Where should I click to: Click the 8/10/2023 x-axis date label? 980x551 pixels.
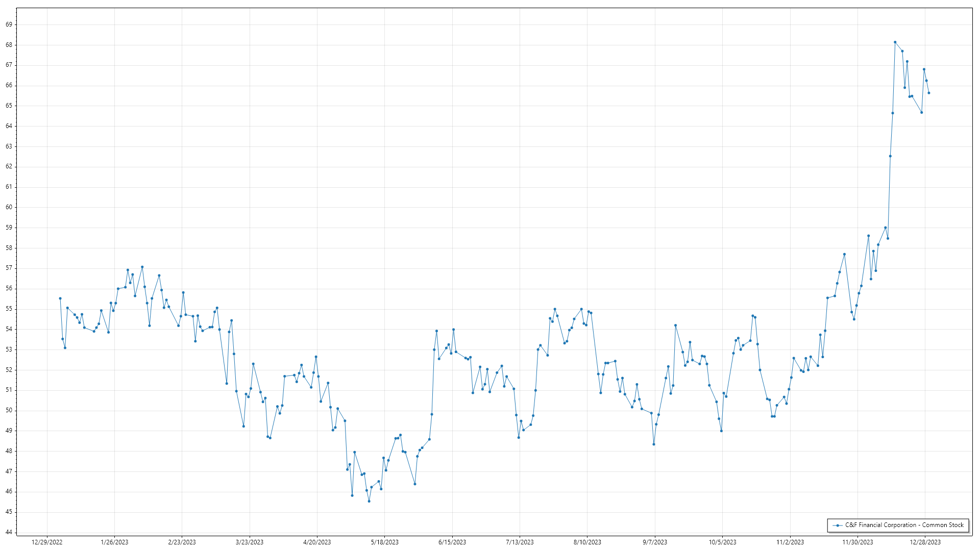coord(587,542)
